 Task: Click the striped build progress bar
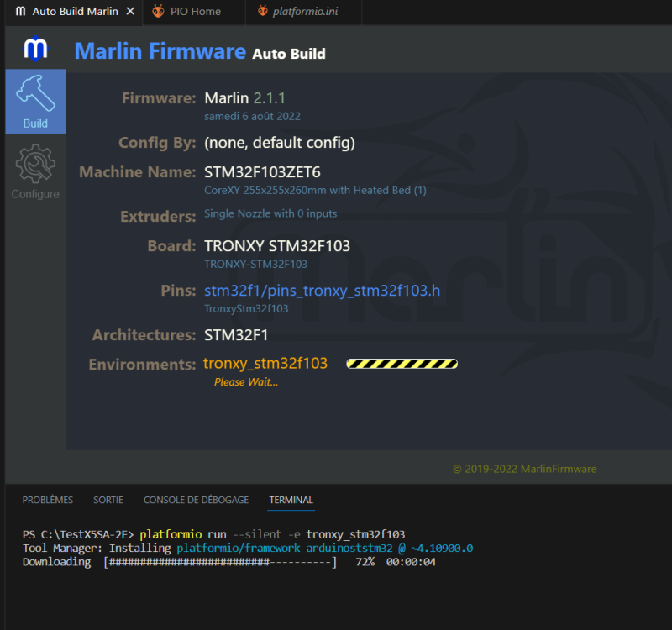pos(402,364)
